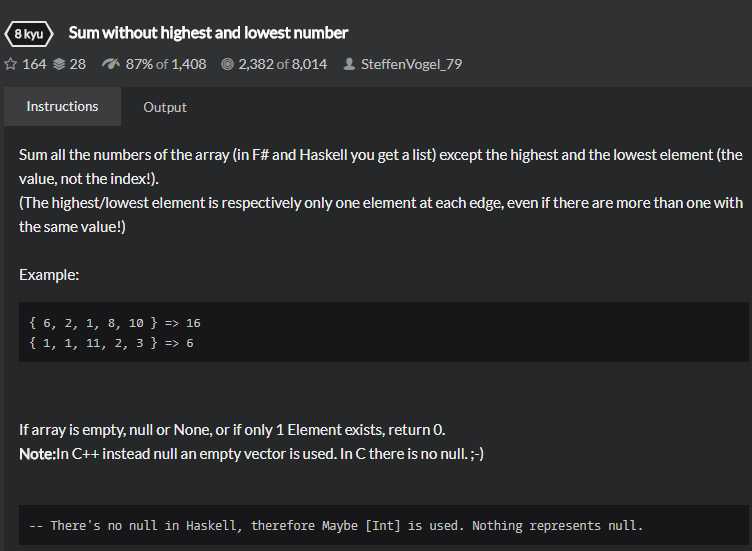Open the Instructions tab
This screenshot has height=551, width=752.
coord(62,106)
